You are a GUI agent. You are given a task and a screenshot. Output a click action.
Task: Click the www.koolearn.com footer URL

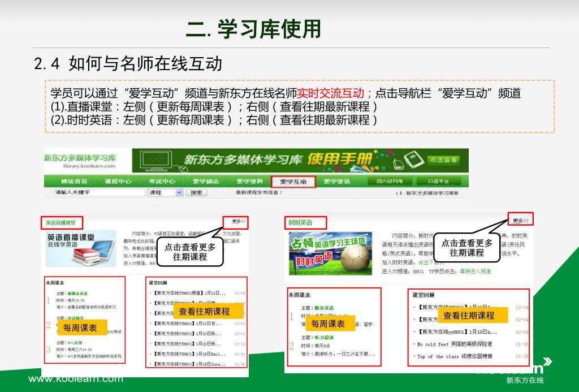point(76,378)
